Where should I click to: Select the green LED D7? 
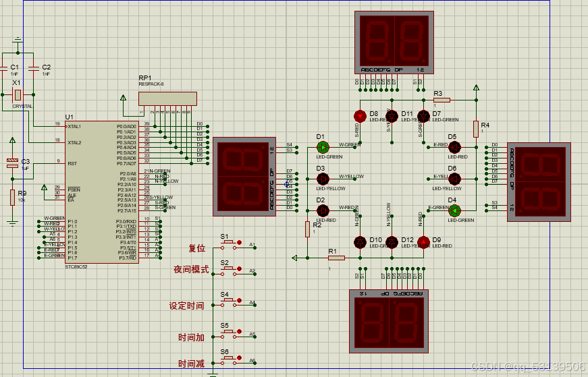423,116
